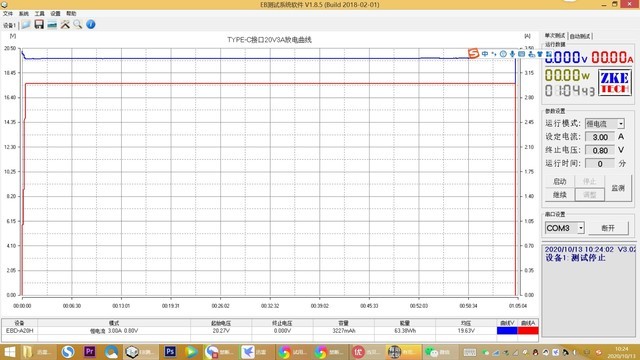Click the device screenshot toolbar icon
Image resolution: width=640 pixels, height=360 pixels.
[52, 24]
